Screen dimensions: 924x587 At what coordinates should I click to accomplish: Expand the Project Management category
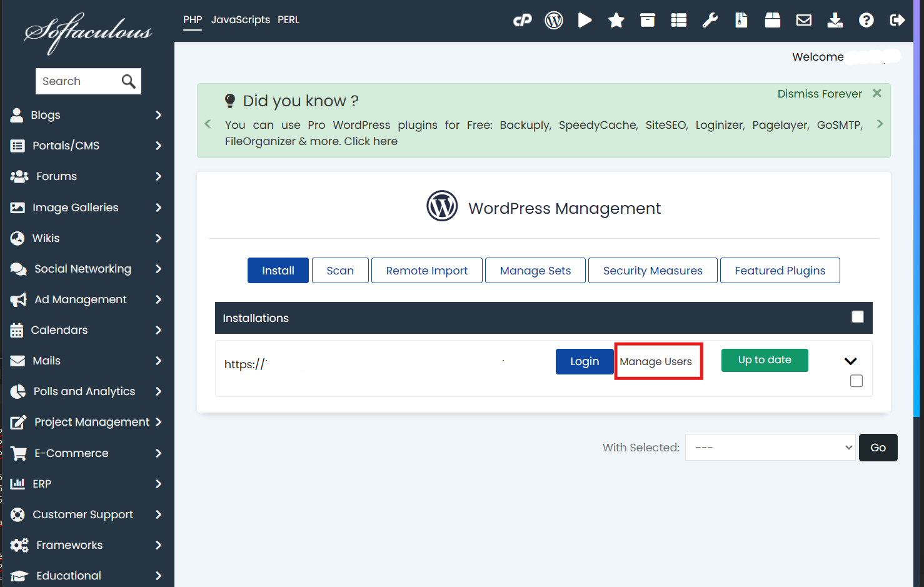coord(158,422)
